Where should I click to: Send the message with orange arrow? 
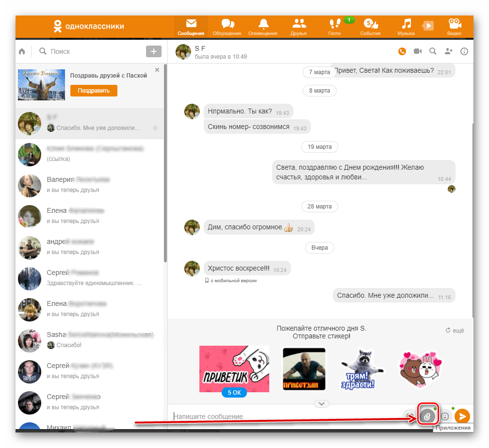(462, 416)
